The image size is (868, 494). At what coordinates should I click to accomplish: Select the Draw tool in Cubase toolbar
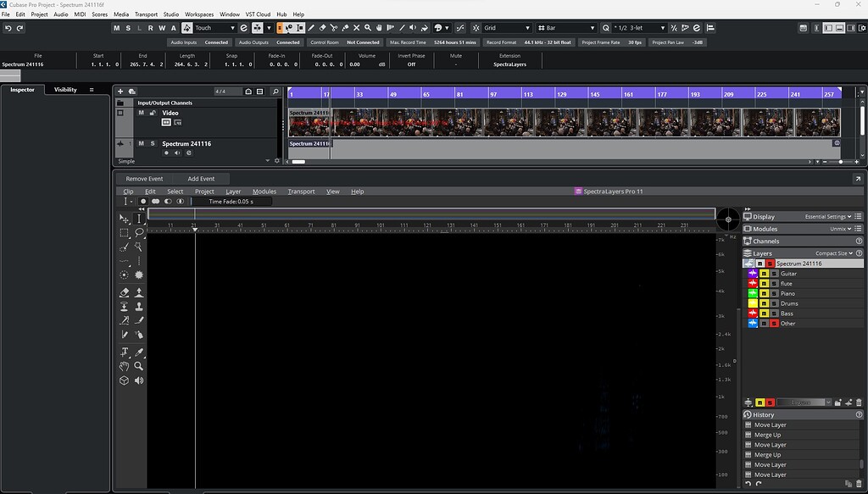click(x=311, y=28)
